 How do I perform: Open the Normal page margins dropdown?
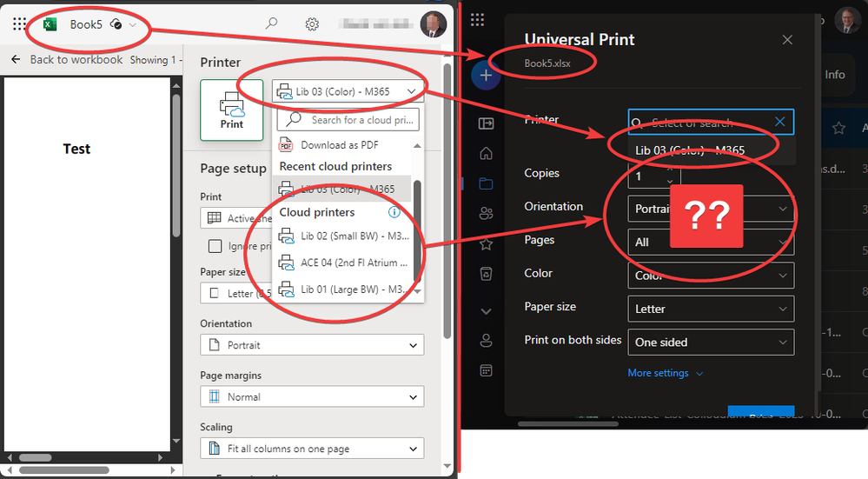[312, 396]
